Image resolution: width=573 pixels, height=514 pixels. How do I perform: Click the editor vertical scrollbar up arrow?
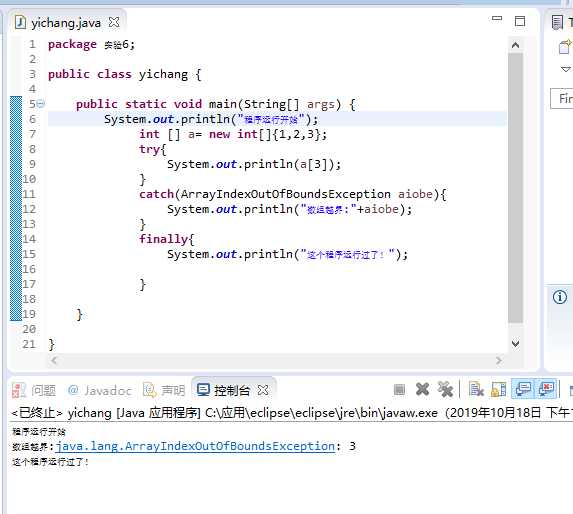pos(515,45)
